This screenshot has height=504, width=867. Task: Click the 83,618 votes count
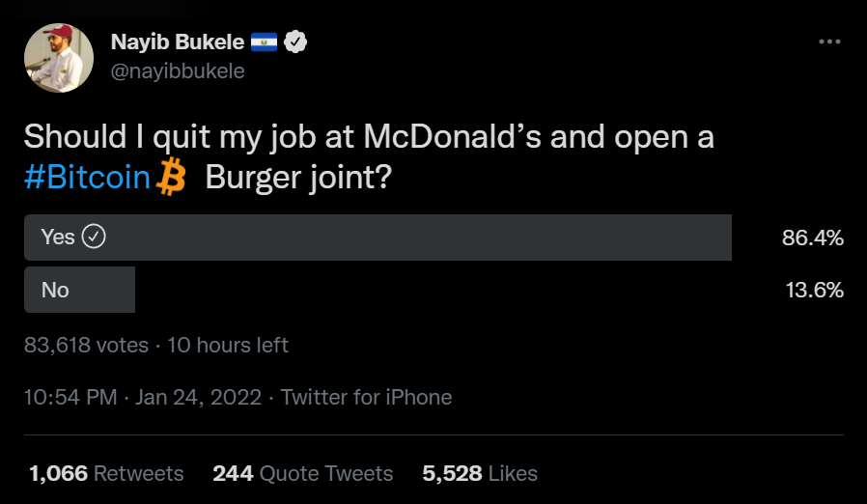[x=86, y=345]
